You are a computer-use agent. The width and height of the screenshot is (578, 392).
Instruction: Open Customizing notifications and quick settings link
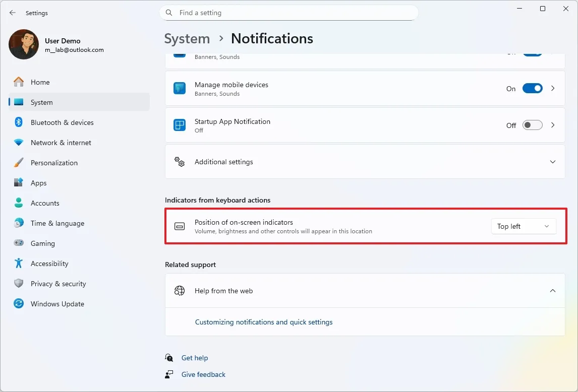click(264, 322)
